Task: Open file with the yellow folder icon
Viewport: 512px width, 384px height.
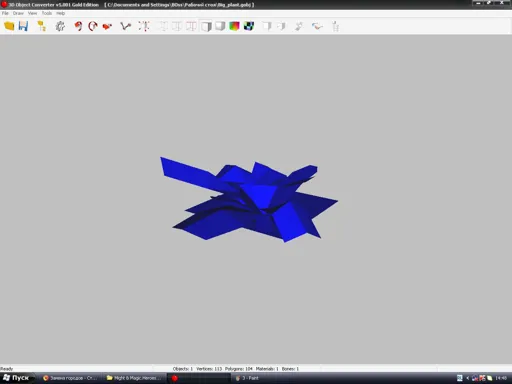Action: point(9,26)
